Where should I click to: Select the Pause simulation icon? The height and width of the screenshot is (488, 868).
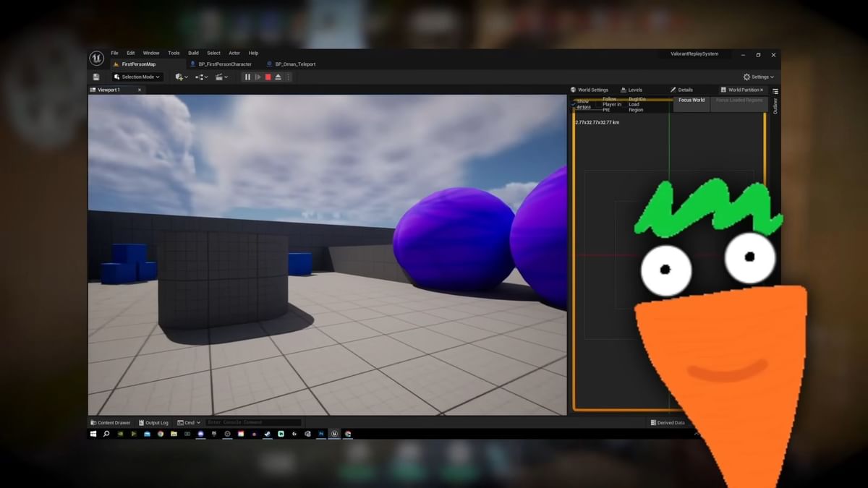247,77
